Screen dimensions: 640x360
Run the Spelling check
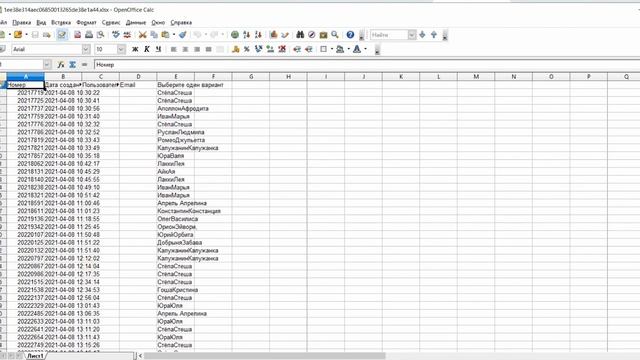point(116,35)
